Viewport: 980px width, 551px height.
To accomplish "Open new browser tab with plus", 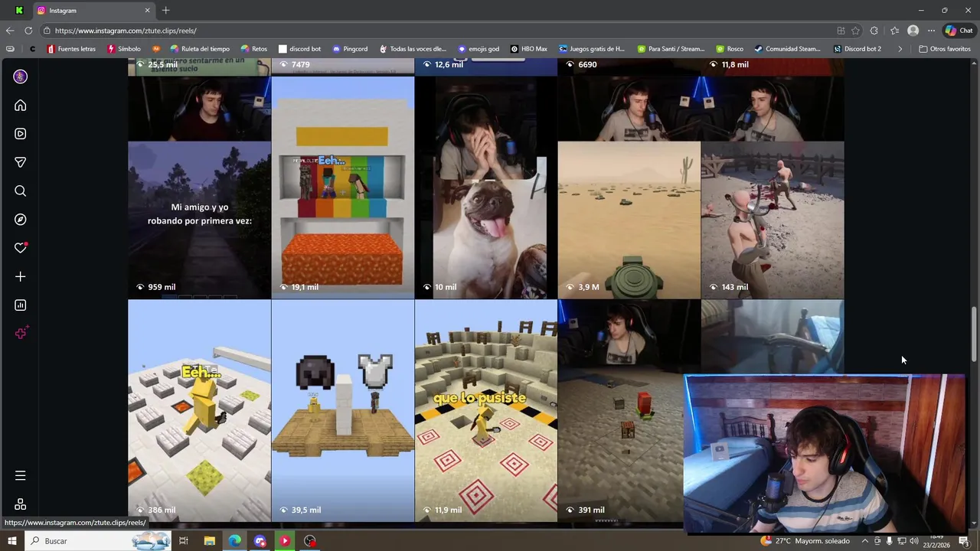I will pos(165,10).
